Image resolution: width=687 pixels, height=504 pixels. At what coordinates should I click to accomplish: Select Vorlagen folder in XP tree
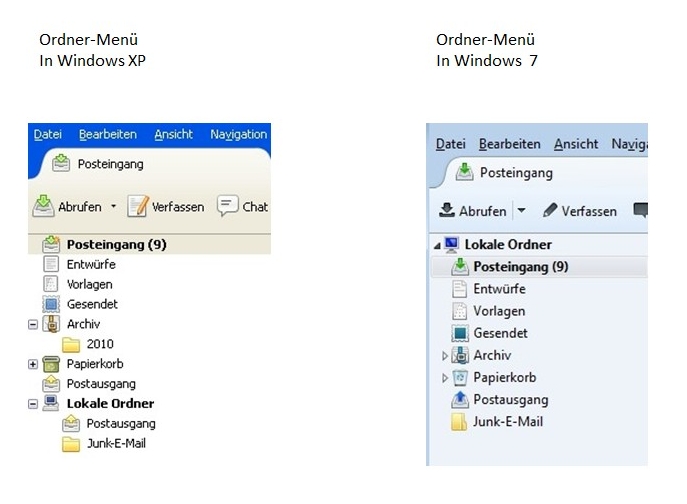coord(89,284)
